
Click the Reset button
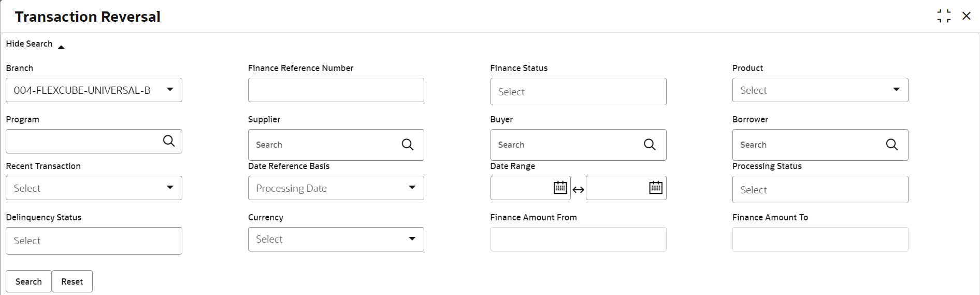tap(72, 282)
